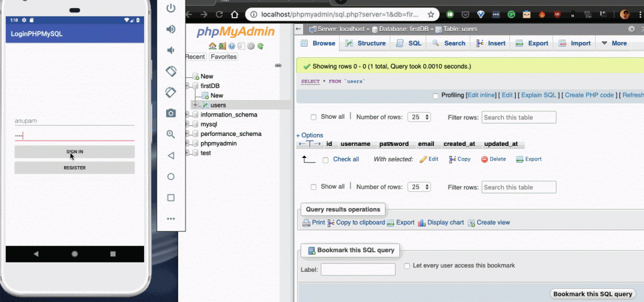
Task: Click Android back button on phone screen
Action: [x=36, y=254]
